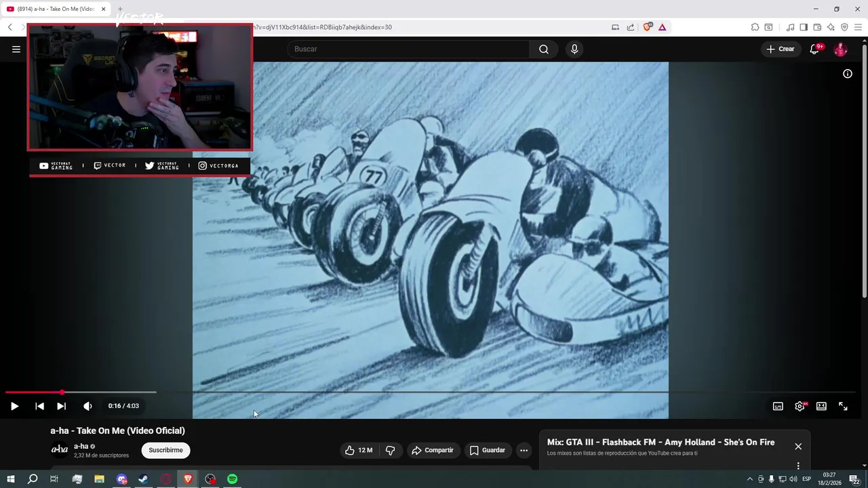Start voice search with microphone icon
This screenshot has width=868, height=488.
(x=574, y=49)
